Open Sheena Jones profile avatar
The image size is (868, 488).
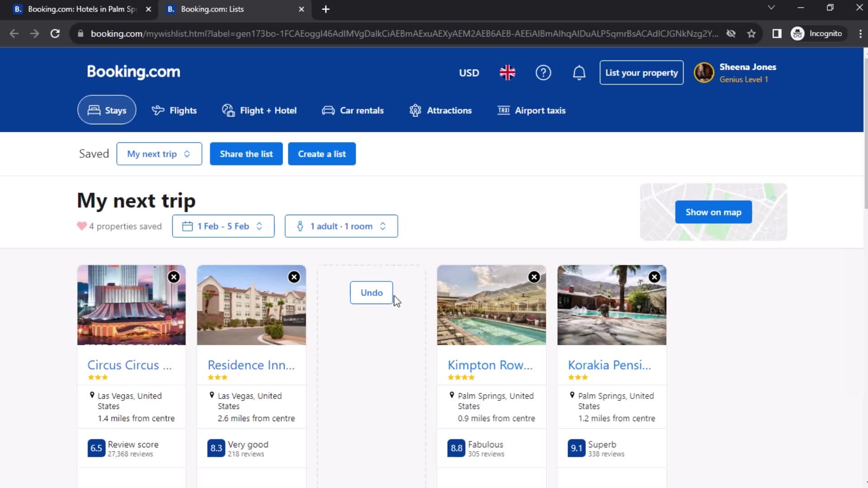point(704,72)
